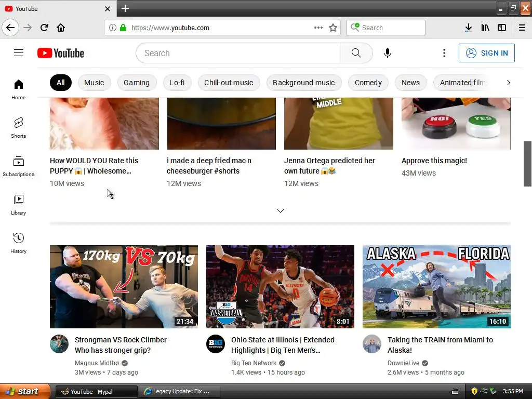Switch to Legacy Update taskbar window
The width and height of the screenshot is (532, 399).
(180, 392)
